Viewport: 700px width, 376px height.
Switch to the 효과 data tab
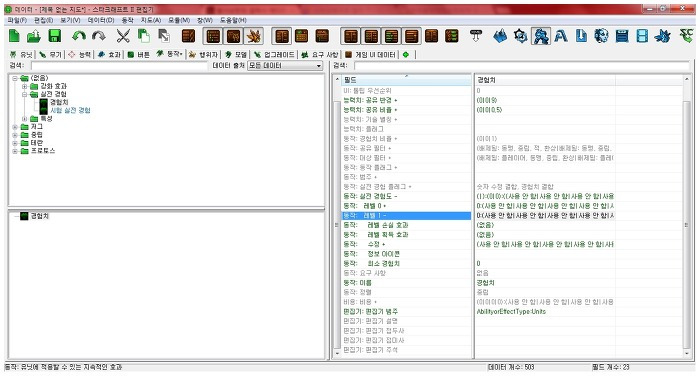[x=109, y=54]
